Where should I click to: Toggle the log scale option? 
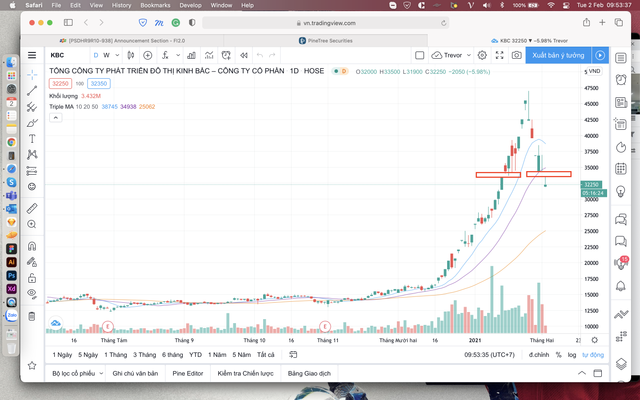click(572, 355)
